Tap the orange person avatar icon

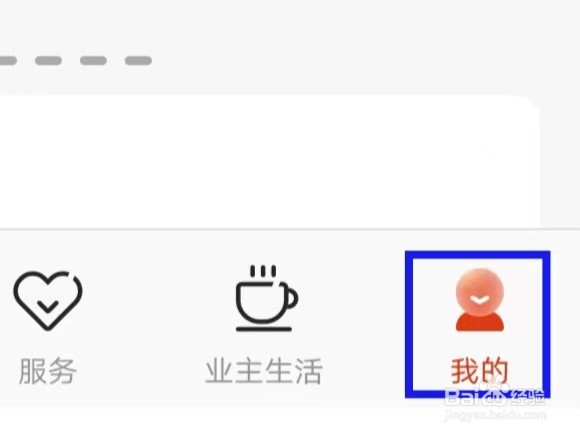480,300
